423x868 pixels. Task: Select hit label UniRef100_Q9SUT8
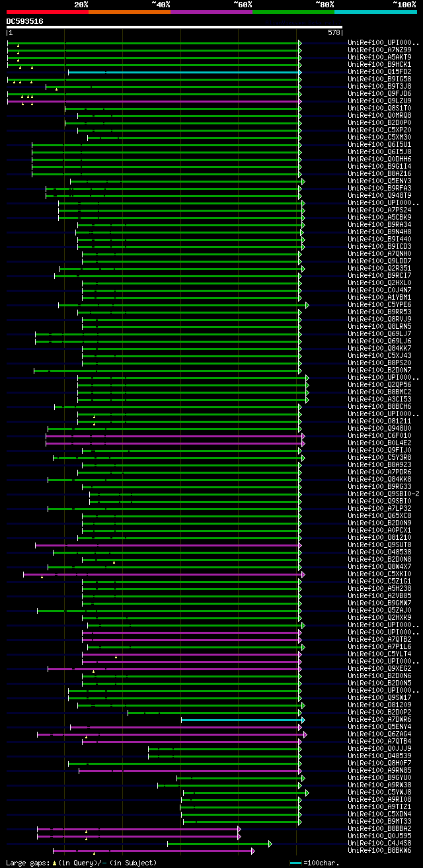379,545
